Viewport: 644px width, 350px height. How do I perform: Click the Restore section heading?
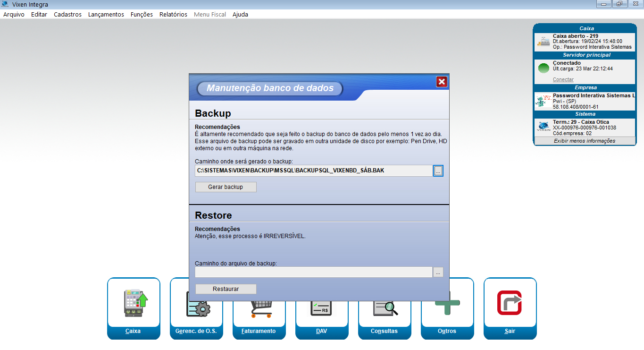213,215
